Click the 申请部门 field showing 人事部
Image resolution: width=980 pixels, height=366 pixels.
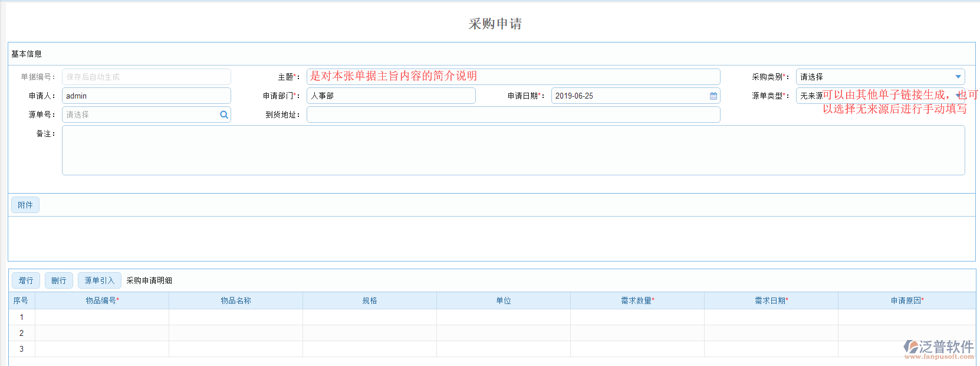pyautogui.click(x=391, y=96)
